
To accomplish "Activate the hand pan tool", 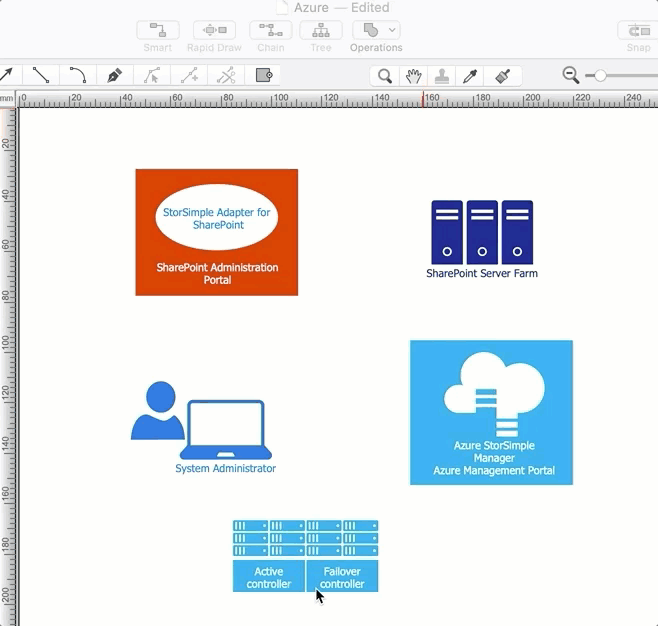I will (x=413, y=76).
